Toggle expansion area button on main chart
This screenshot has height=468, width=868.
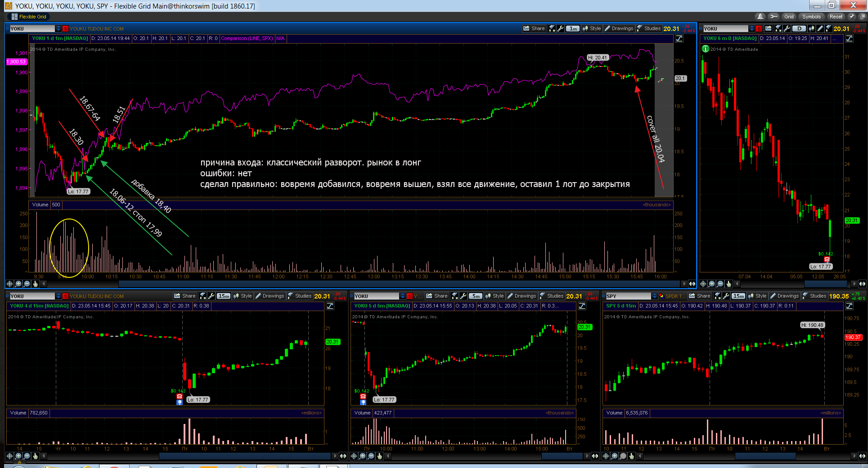tap(692, 284)
